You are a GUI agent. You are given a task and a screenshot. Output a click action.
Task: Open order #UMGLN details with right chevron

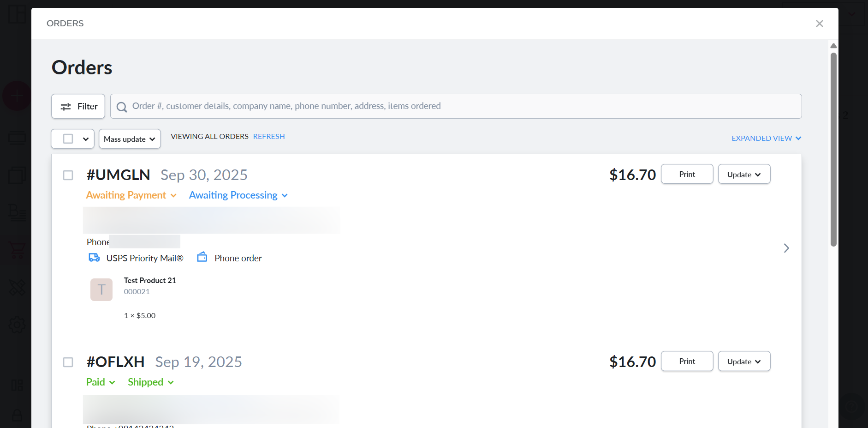coord(786,248)
